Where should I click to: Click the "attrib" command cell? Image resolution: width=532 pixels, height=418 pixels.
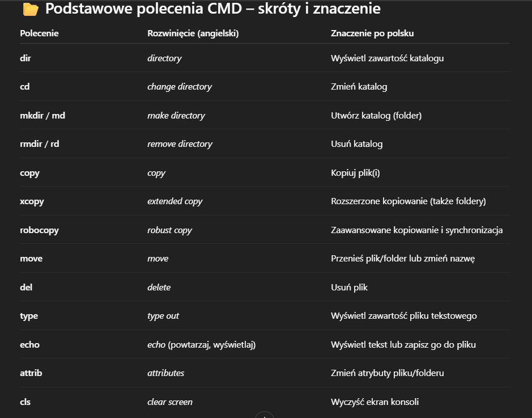[x=31, y=373]
